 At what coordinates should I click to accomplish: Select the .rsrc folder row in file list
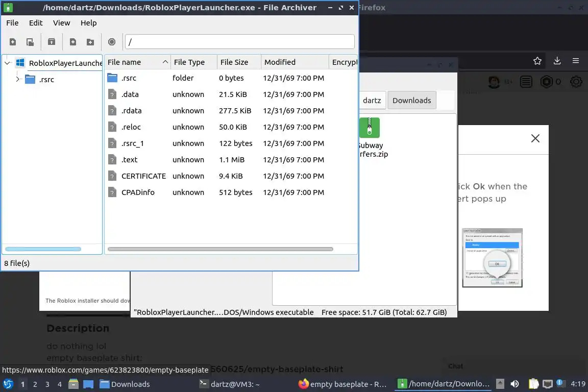coord(231,78)
